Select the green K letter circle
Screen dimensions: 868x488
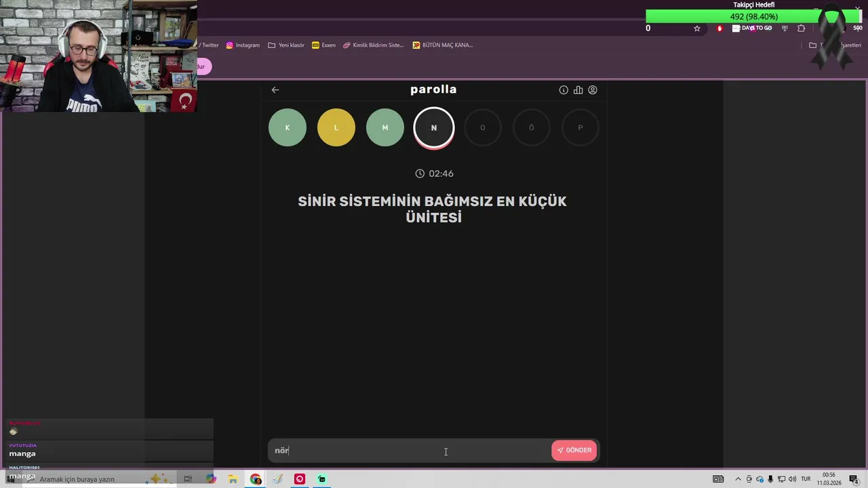(288, 127)
